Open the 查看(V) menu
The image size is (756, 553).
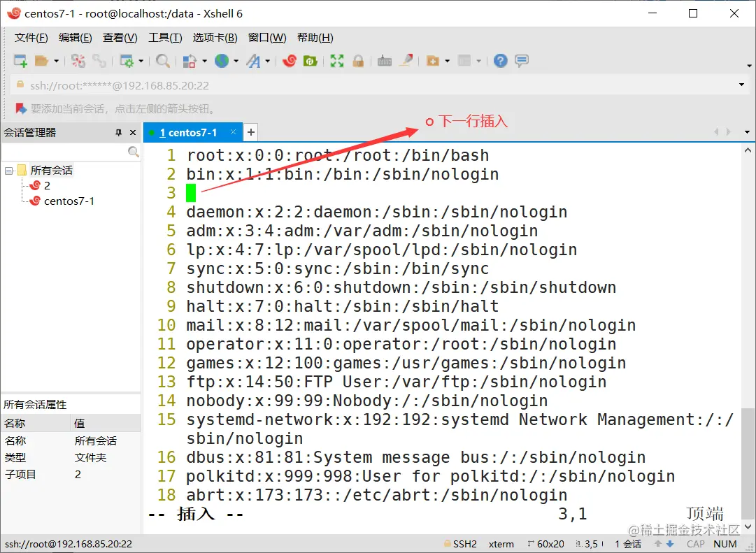tap(120, 38)
